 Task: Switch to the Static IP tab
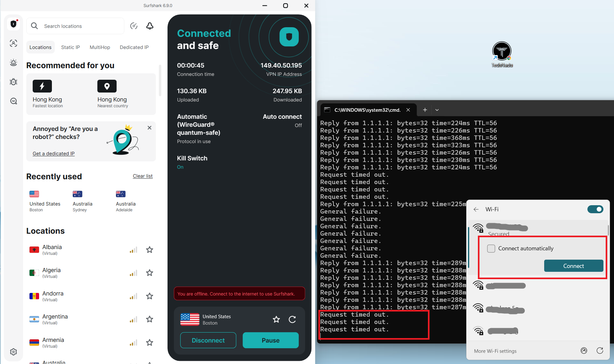[70, 47]
